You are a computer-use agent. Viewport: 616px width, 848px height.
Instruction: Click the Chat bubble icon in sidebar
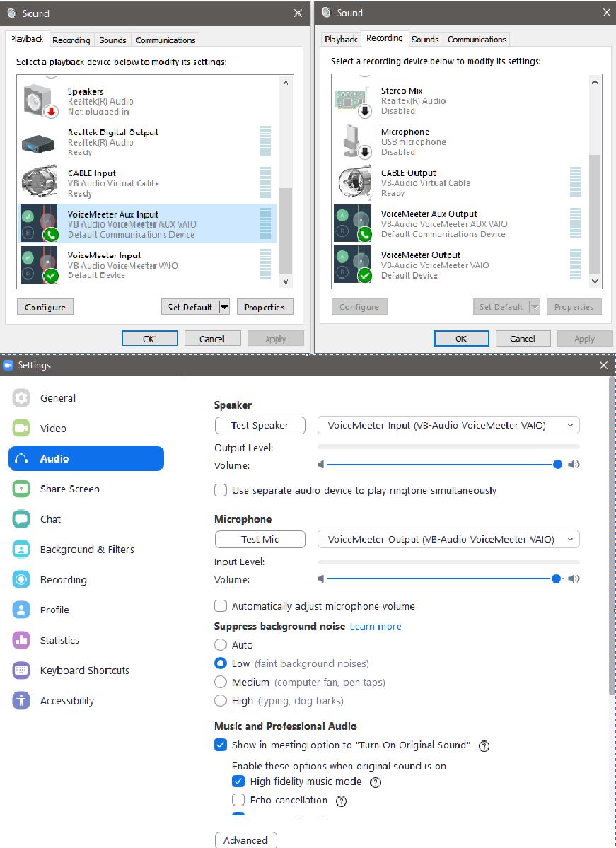[21, 519]
